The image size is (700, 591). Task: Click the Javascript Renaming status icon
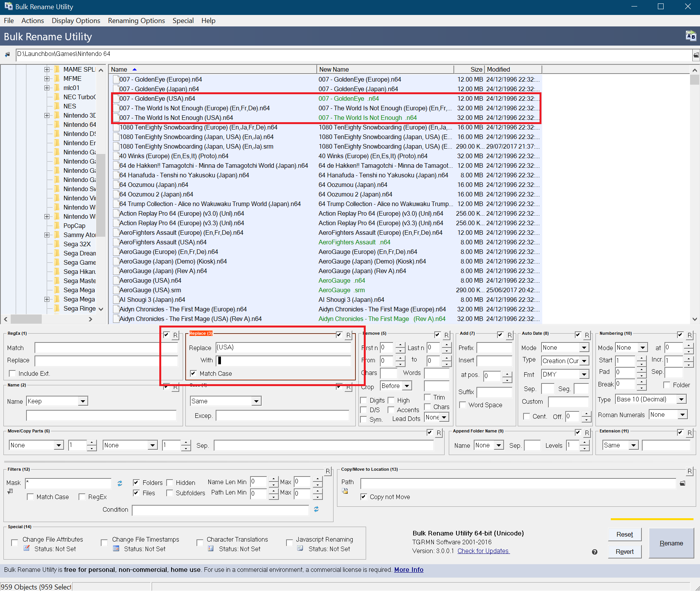click(x=300, y=548)
